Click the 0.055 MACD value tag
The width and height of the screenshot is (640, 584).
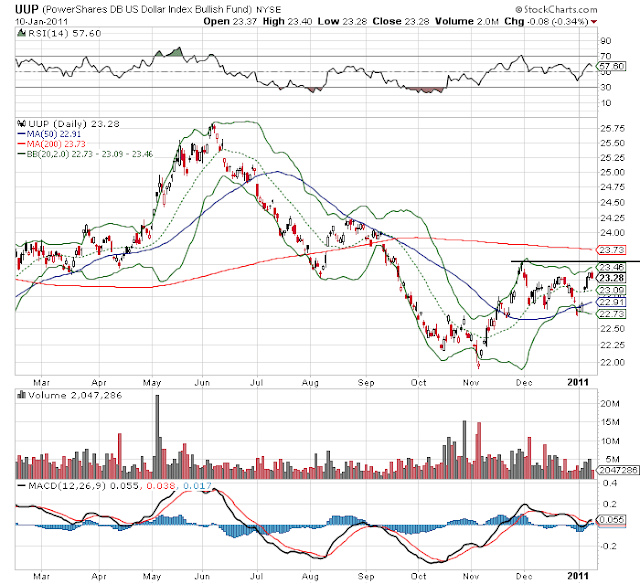[x=612, y=520]
